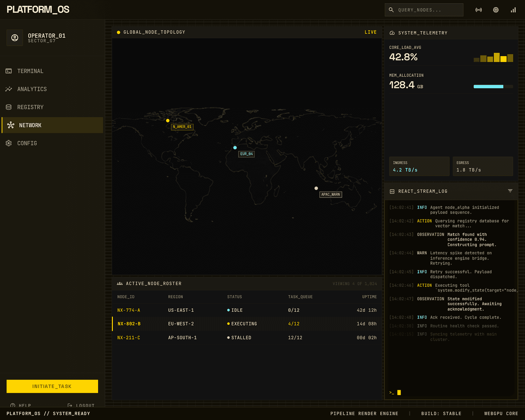Image resolution: width=525 pixels, height=420 pixels.
Task: Open the bar chart stats icon
Action: click(x=513, y=10)
